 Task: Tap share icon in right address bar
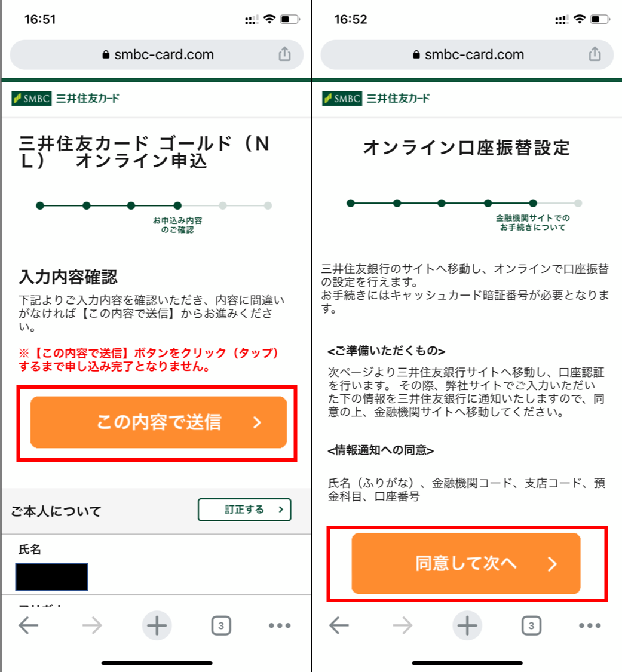point(595,54)
